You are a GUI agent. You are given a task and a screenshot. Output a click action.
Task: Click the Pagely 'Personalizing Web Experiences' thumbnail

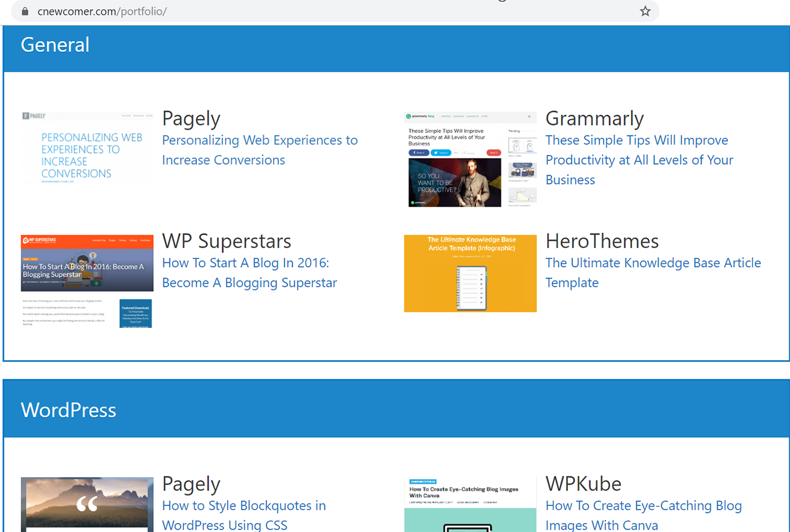click(x=87, y=149)
